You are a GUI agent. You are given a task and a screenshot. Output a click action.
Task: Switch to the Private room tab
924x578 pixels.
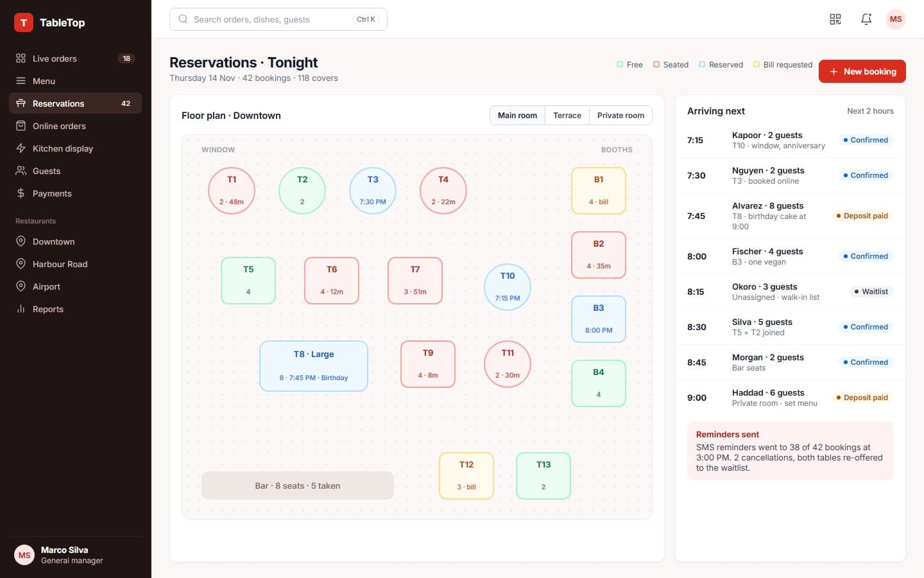tap(620, 116)
